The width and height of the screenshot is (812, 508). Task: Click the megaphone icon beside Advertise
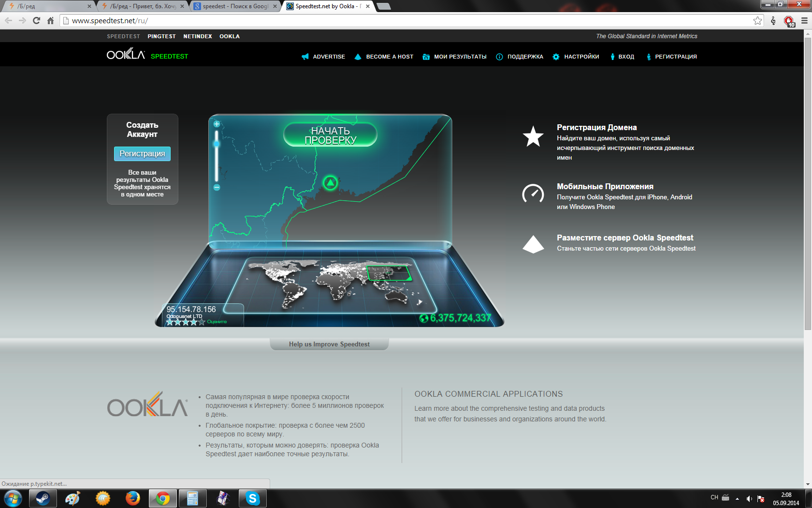tap(305, 57)
